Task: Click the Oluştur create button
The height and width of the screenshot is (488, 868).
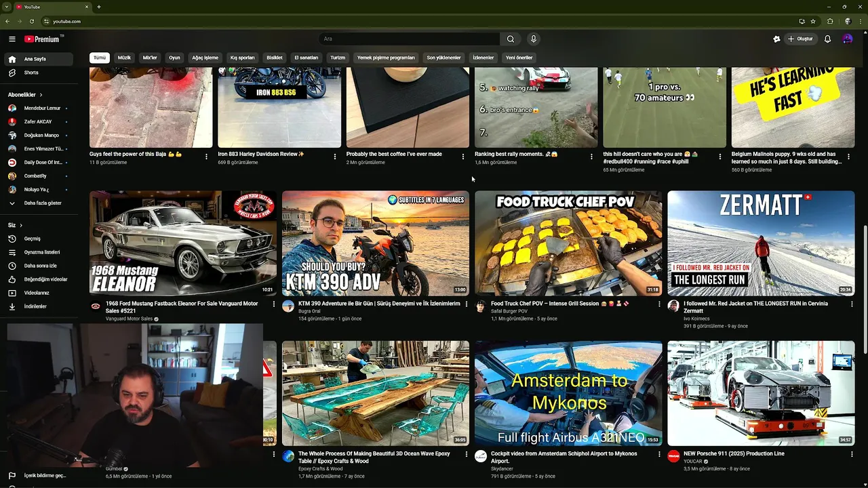Action: pyautogui.click(x=800, y=39)
